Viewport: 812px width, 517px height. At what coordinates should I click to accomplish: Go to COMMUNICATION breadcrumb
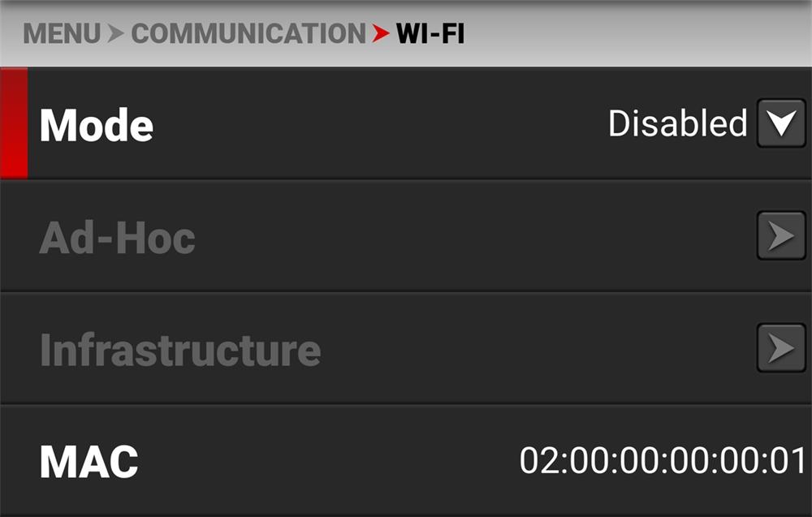(x=248, y=33)
